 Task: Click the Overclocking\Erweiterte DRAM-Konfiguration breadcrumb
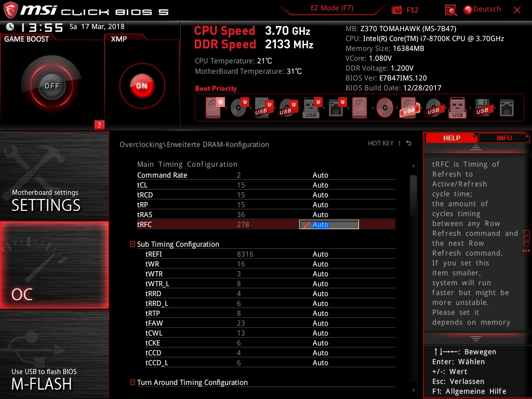(194, 144)
